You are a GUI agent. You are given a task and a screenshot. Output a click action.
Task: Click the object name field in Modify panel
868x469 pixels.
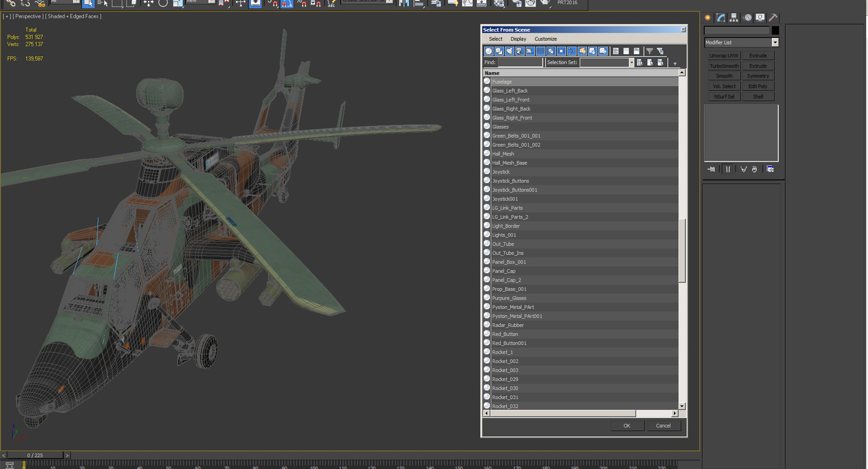tap(737, 30)
